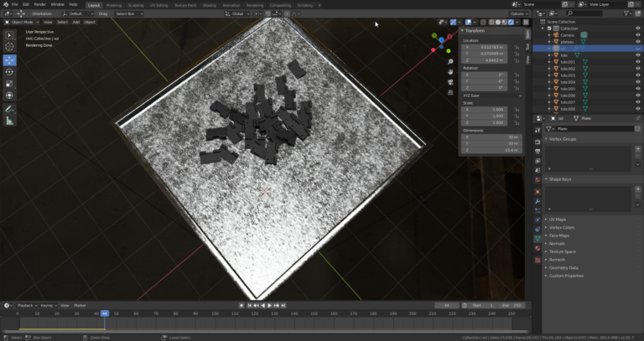This screenshot has height=341, width=644.
Task: Open the XYZ Euler rotation mode dropdown
Action: pos(491,96)
